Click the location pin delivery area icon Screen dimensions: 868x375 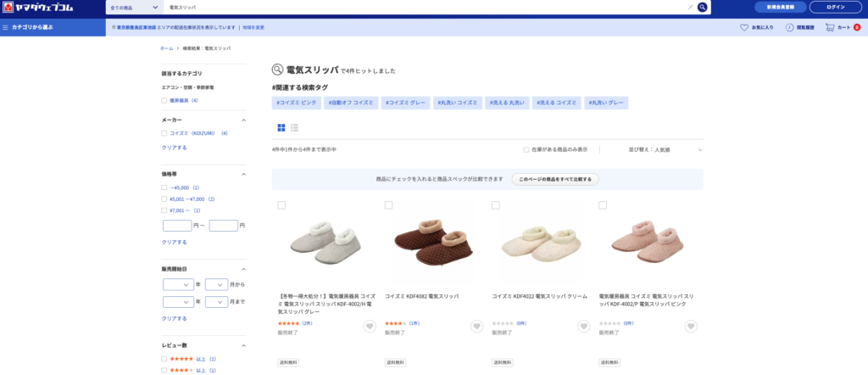tap(113, 27)
